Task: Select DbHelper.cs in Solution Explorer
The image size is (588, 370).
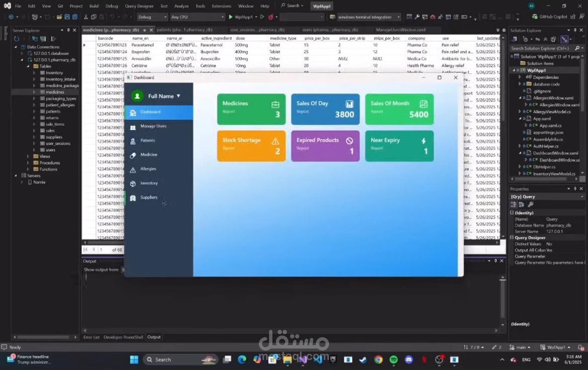Action: click(x=544, y=166)
